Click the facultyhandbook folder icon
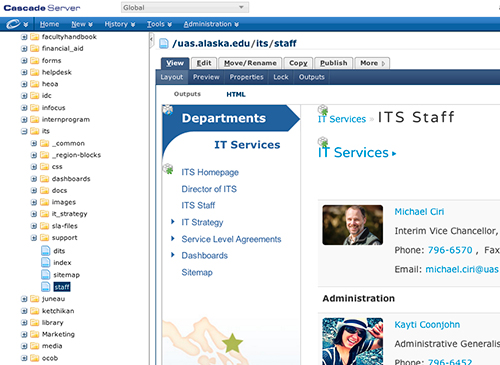This screenshot has height=365, width=500. (x=35, y=37)
